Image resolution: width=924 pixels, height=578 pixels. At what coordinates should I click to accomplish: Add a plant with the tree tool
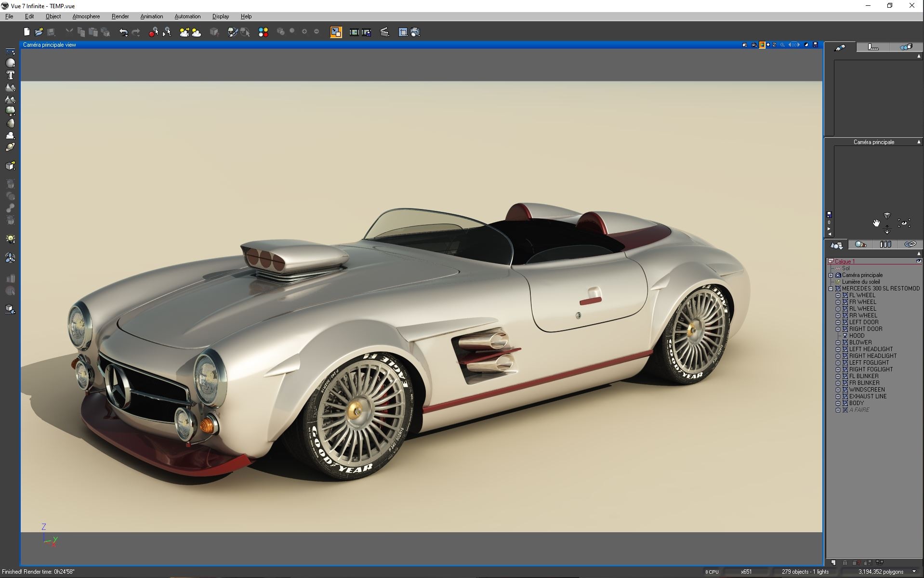(x=10, y=111)
